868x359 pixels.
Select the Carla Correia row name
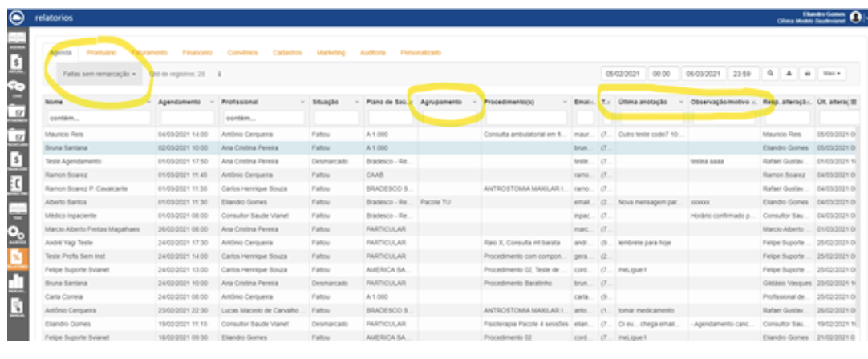tap(63, 296)
